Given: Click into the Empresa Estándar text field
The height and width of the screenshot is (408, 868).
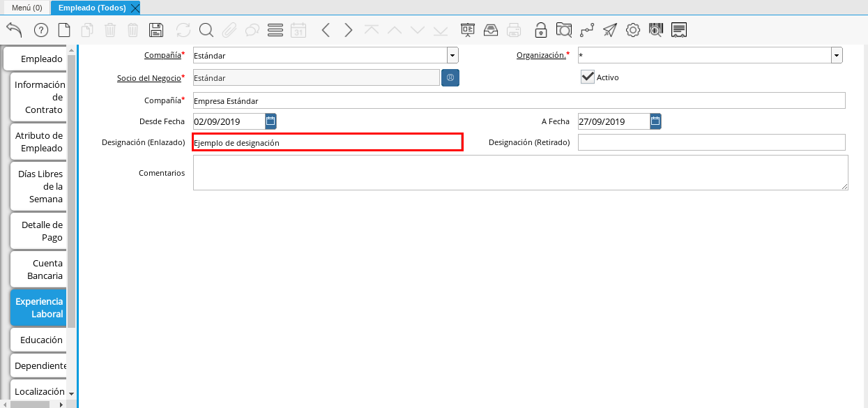Looking at the screenshot, I should tap(519, 100).
